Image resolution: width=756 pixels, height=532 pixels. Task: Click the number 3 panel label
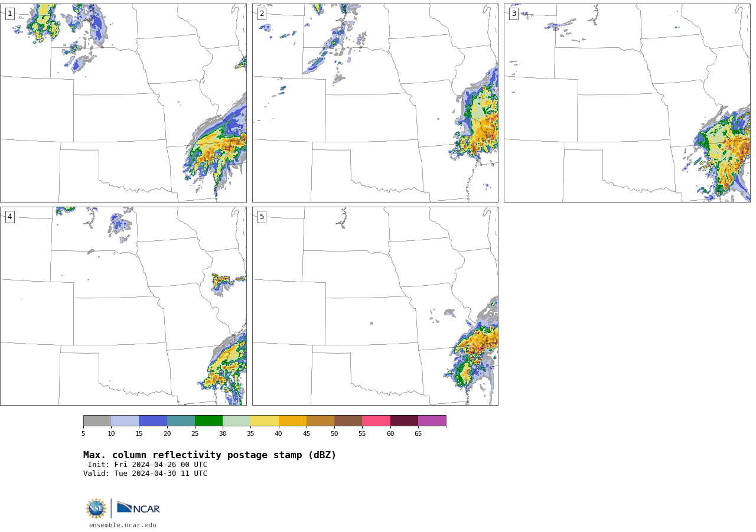(x=513, y=14)
